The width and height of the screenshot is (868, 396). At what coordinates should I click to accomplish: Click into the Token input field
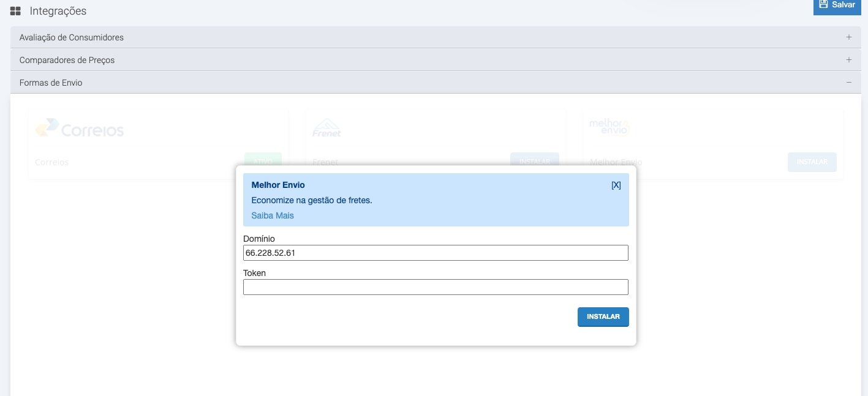click(436, 287)
